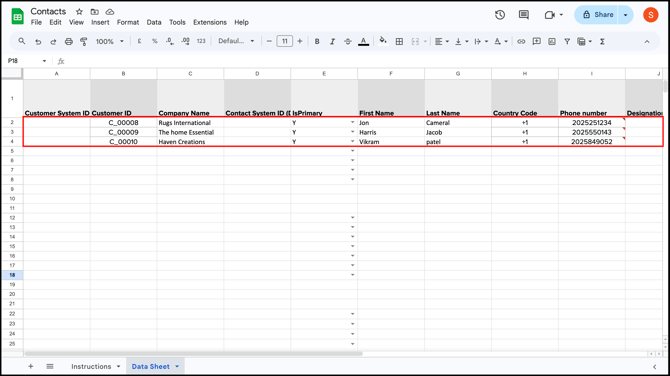Screen dimensions: 670x376
Task: Open the Edit menu
Action: [55, 22]
